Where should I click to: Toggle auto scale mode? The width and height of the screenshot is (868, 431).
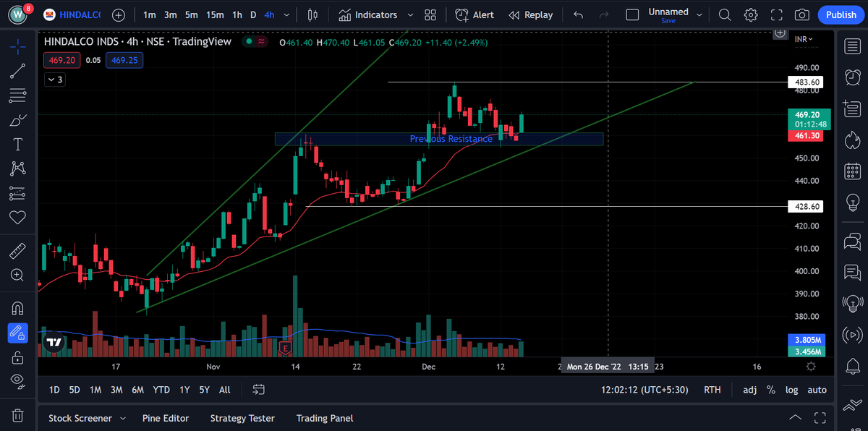[817, 390]
